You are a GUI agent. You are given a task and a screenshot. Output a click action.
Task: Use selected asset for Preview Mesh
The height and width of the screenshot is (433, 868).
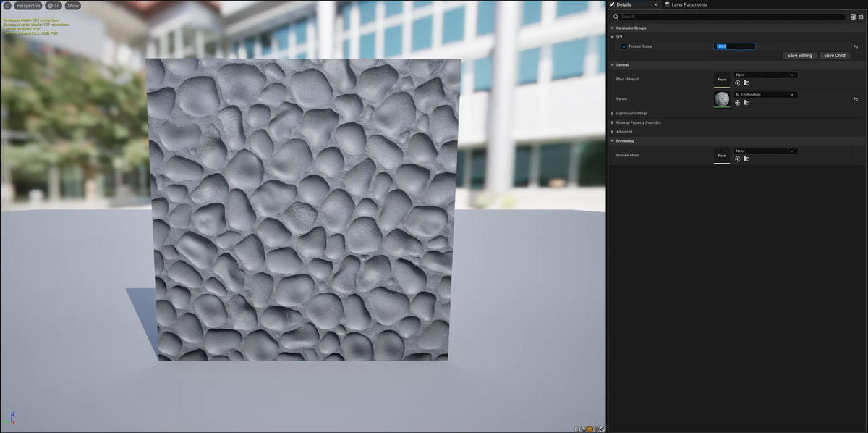738,159
